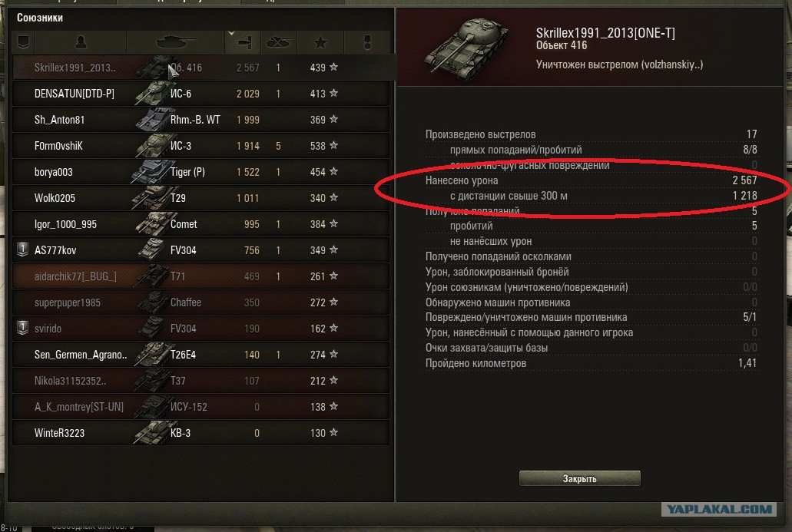Select Igor_1000_995 Comet row
This screenshot has width=792, height=532.
pos(201,224)
